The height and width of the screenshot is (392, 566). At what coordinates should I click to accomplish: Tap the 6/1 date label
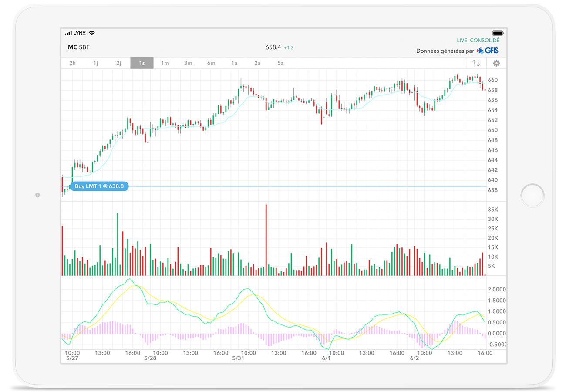pyautogui.click(x=327, y=358)
